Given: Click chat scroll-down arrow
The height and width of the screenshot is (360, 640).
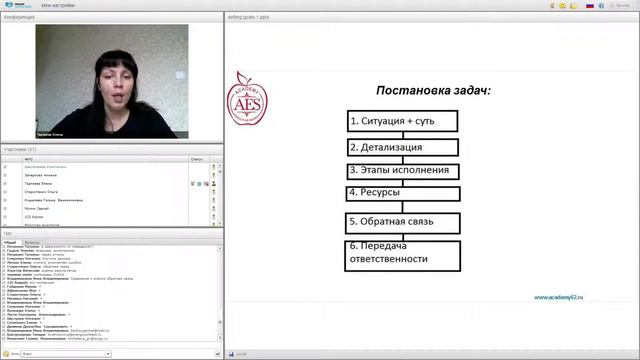Looking at the screenshot, I should 220,338.
